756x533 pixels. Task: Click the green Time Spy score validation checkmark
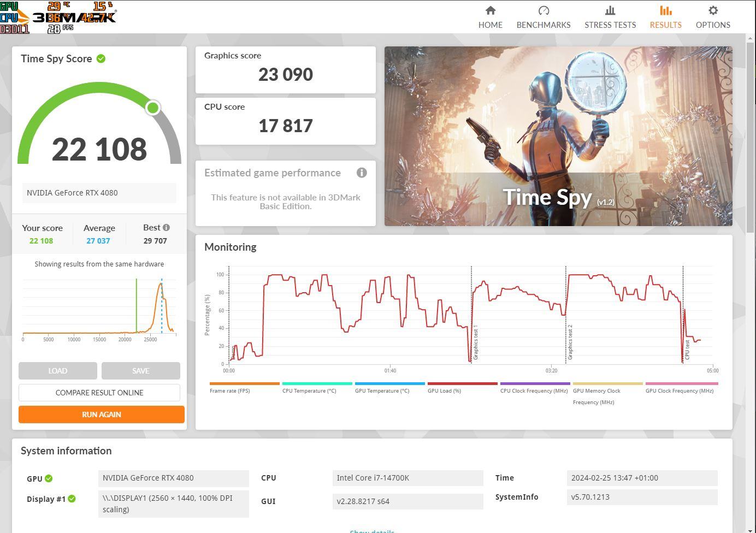pyautogui.click(x=101, y=58)
